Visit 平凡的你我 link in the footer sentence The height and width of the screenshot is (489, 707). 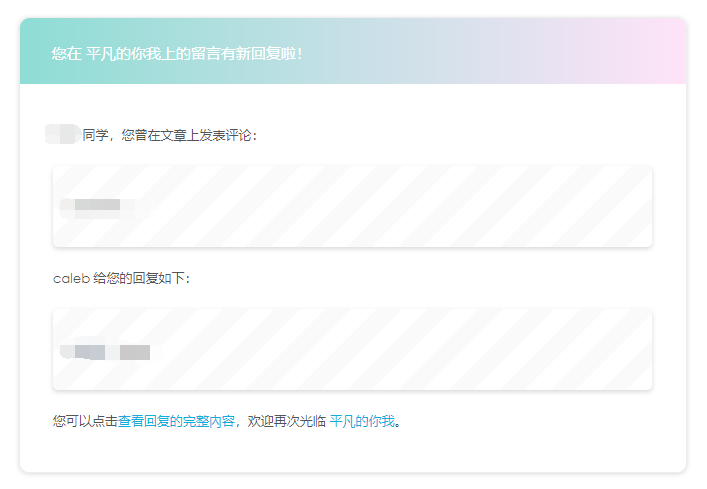click(362, 422)
